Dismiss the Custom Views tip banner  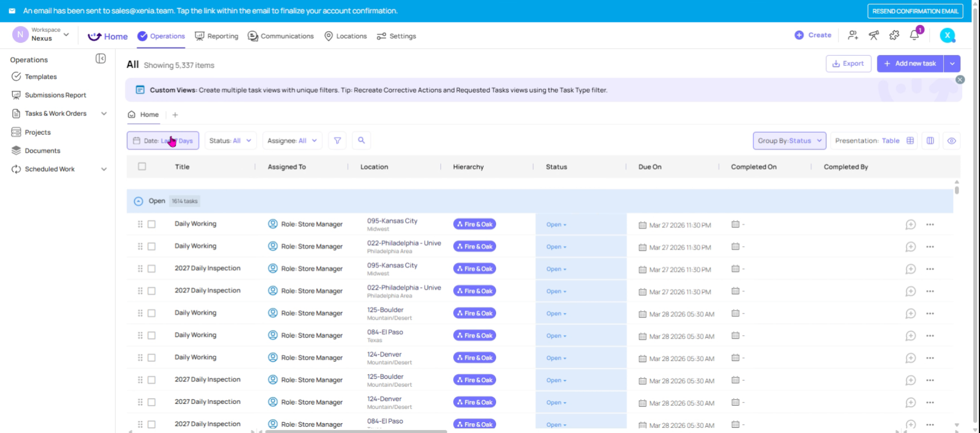960,80
